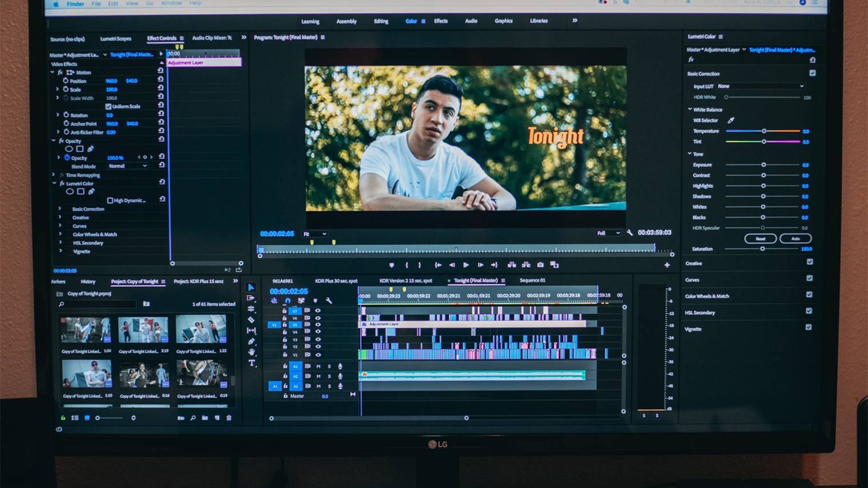Click Mark In bracket button
Image resolution: width=868 pixels, height=488 pixels.
point(407,265)
